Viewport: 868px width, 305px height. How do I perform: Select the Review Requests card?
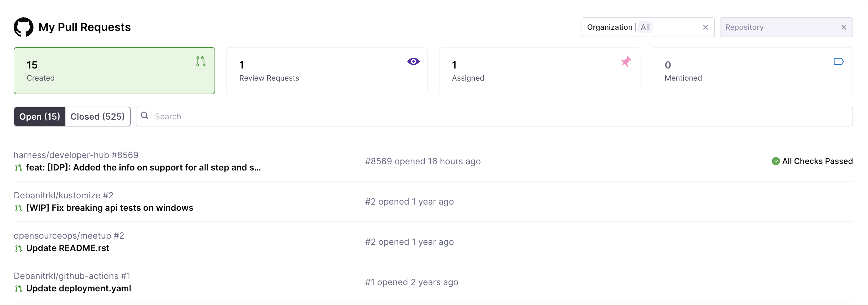tap(327, 71)
